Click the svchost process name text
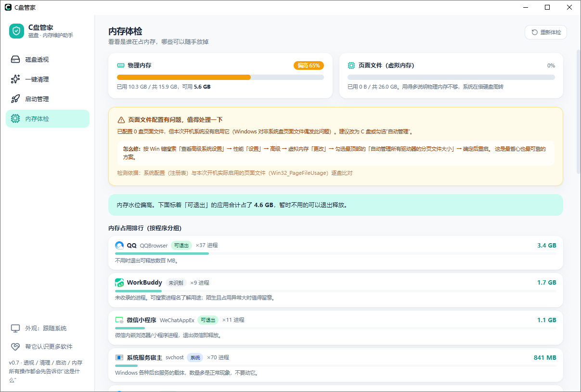This screenshot has width=581, height=392. coord(175,358)
